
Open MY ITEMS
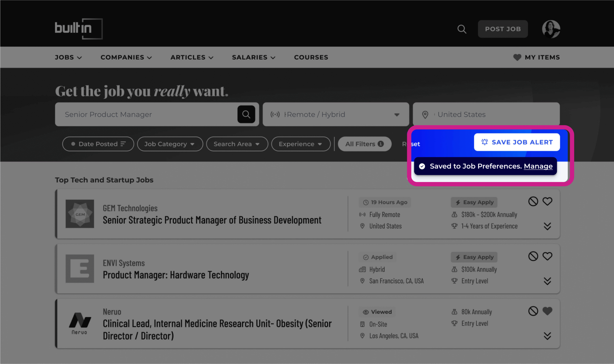[537, 58]
